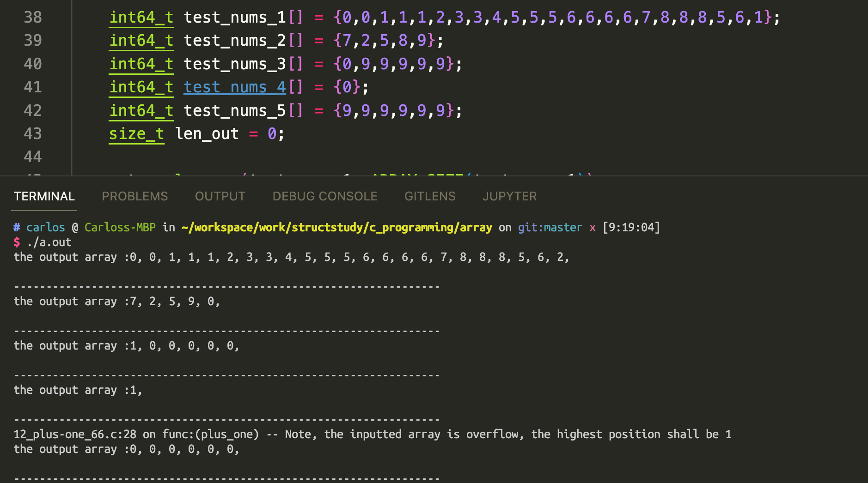
Task: Click line number 43 in the gutter
Action: click(x=33, y=133)
